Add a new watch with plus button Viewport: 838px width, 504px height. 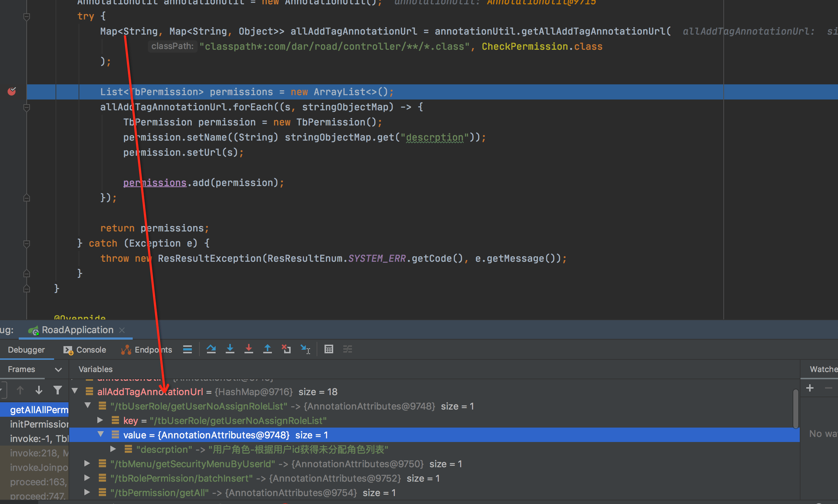click(x=810, y=388)
